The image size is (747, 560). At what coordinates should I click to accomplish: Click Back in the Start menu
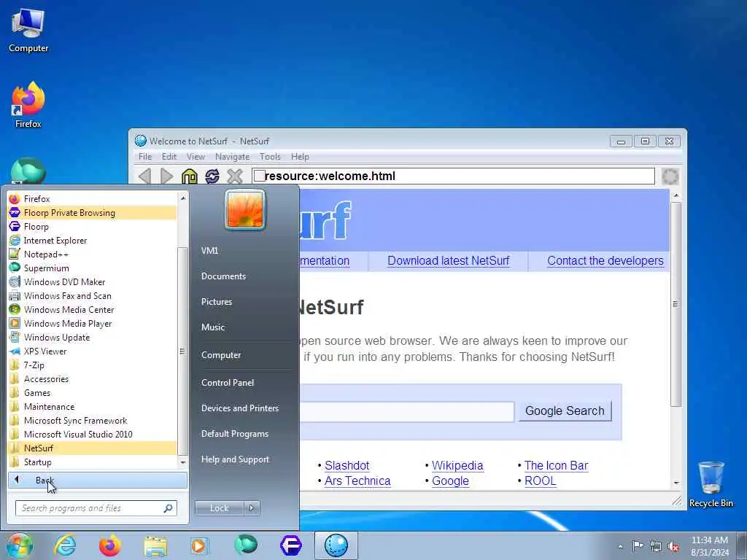click(x=97, y=480)
